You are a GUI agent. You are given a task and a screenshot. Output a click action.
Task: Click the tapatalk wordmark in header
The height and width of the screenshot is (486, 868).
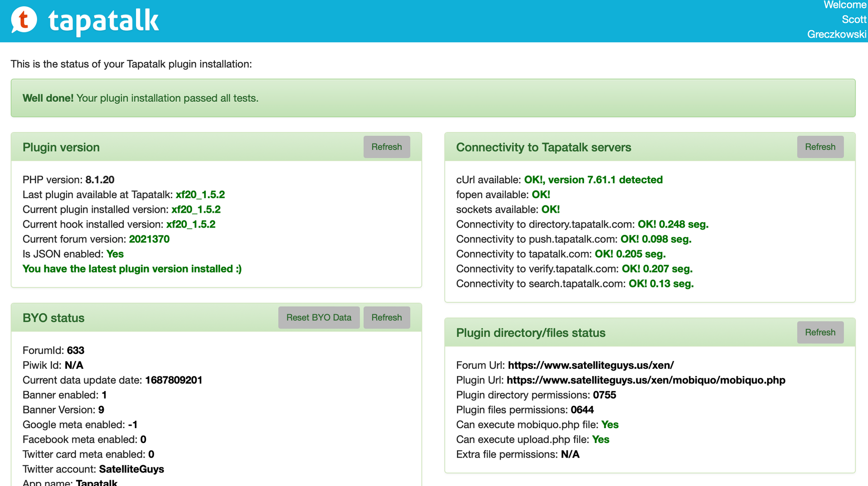click(x=104, y=22)
